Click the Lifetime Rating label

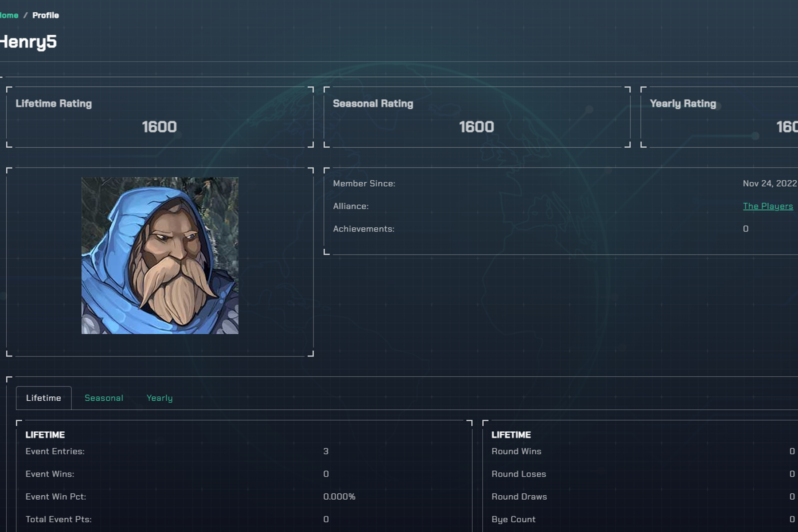pos(54,103)
